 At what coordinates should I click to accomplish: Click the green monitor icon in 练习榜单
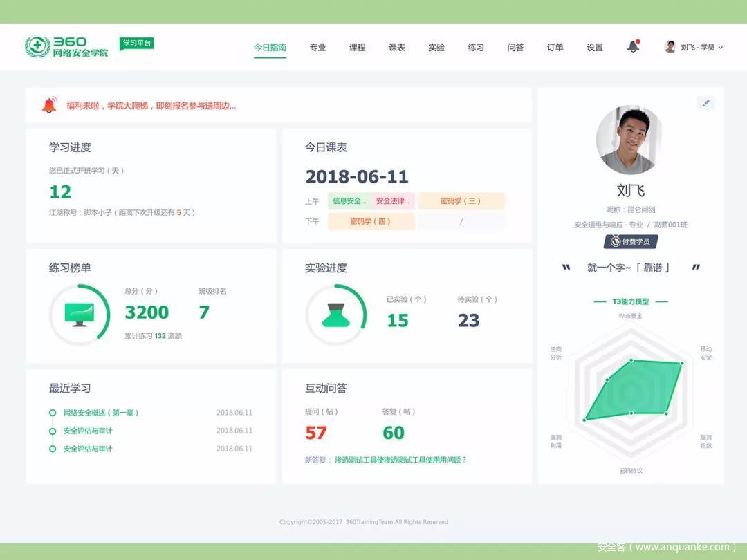[x=79, y=314]
